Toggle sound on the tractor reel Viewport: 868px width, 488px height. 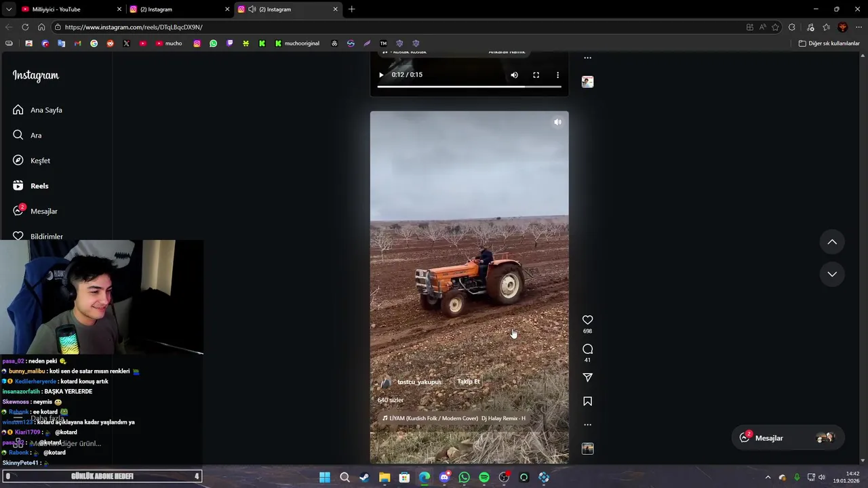pyautogui.click(x=557, y=122)
